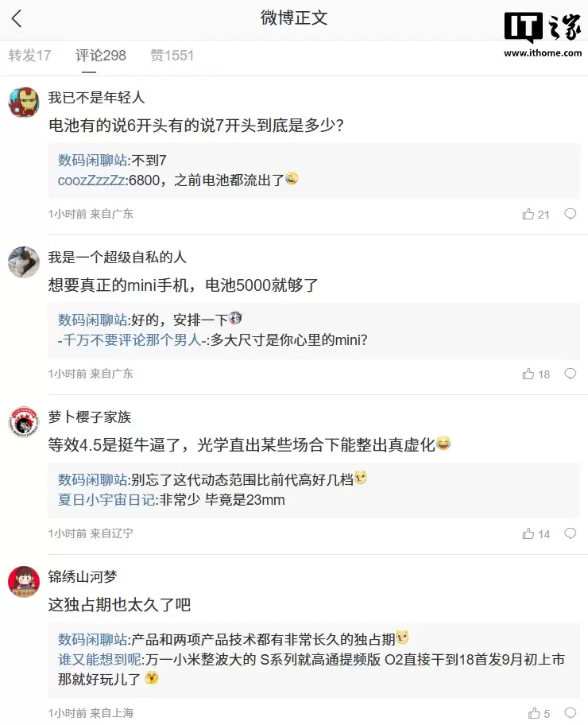Click the reply bubble icon on 我已不是年轻人's comment
Viewport: 588px width, 725px height.
571,213
